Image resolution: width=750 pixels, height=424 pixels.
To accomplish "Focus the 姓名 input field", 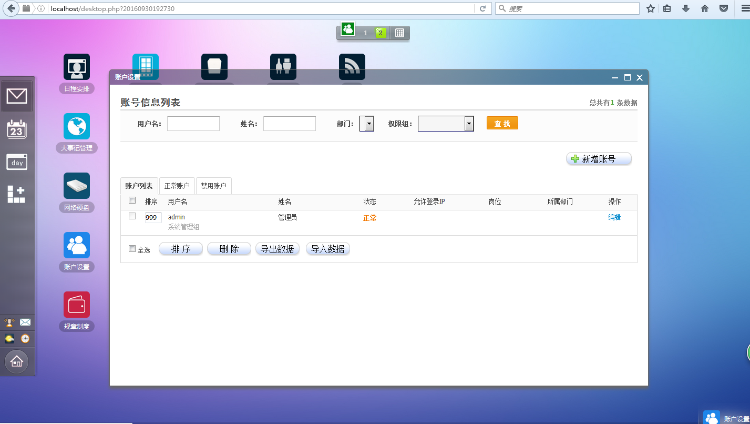I will pos(289,123).
